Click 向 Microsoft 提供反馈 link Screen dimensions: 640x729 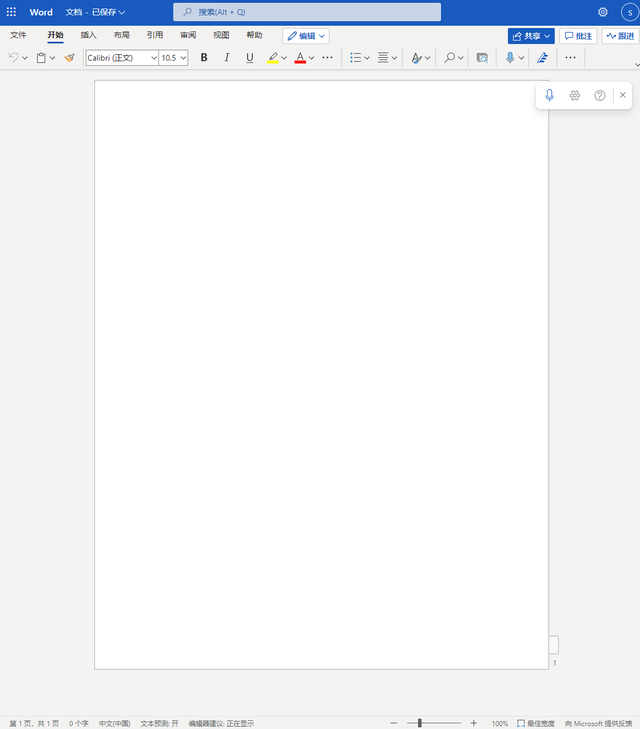point(598,723)
